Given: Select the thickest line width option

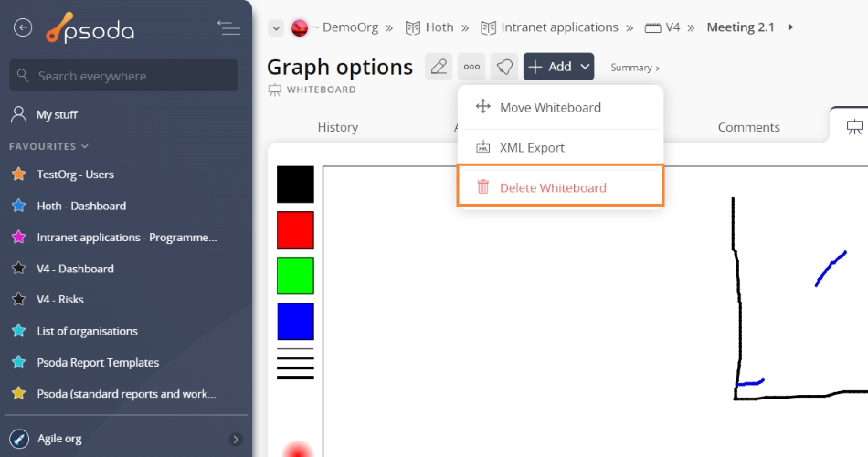Looking at the screenshot, I should pyautogui.click(x=295, y=377).
